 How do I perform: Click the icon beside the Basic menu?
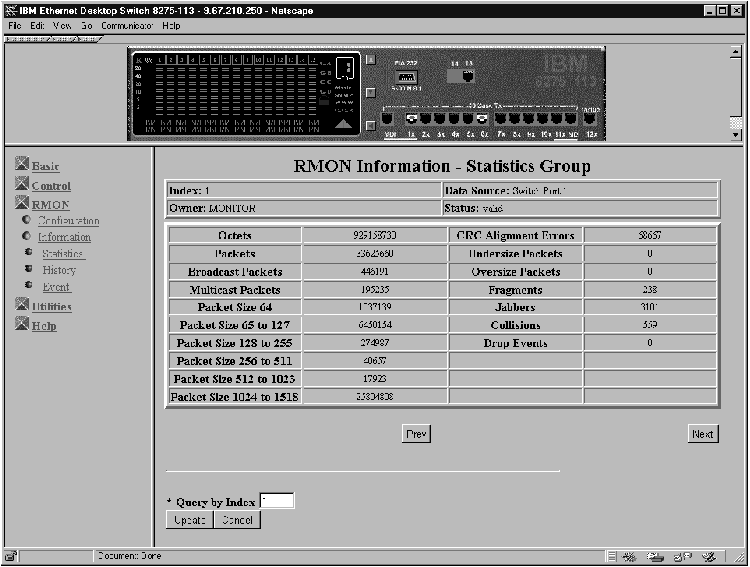tap(22, 166)
